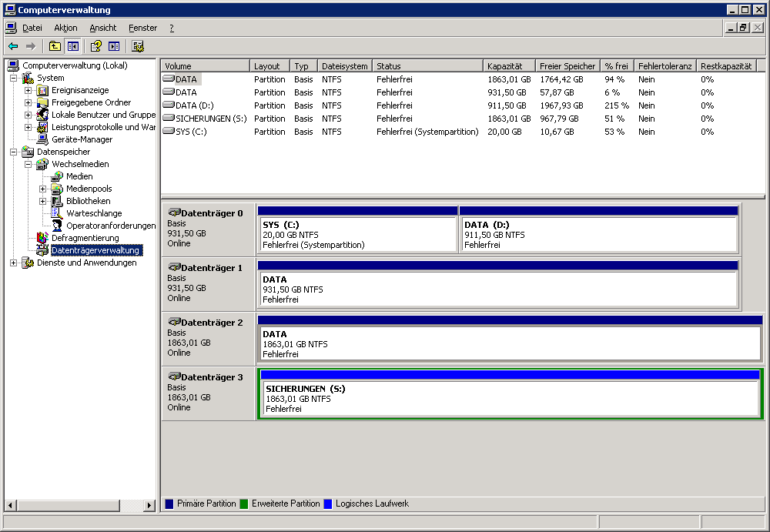770x532 pixels.
Task: Select the Medienpools tree item
Action: (89, 189)
